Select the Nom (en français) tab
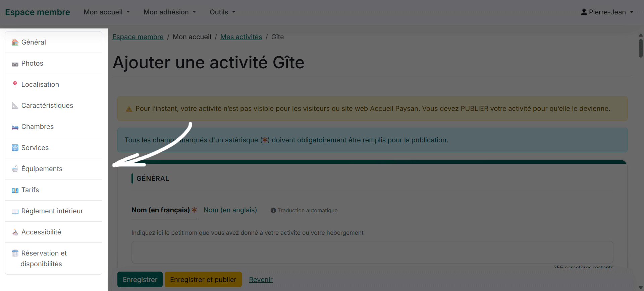 coord(161,210)
